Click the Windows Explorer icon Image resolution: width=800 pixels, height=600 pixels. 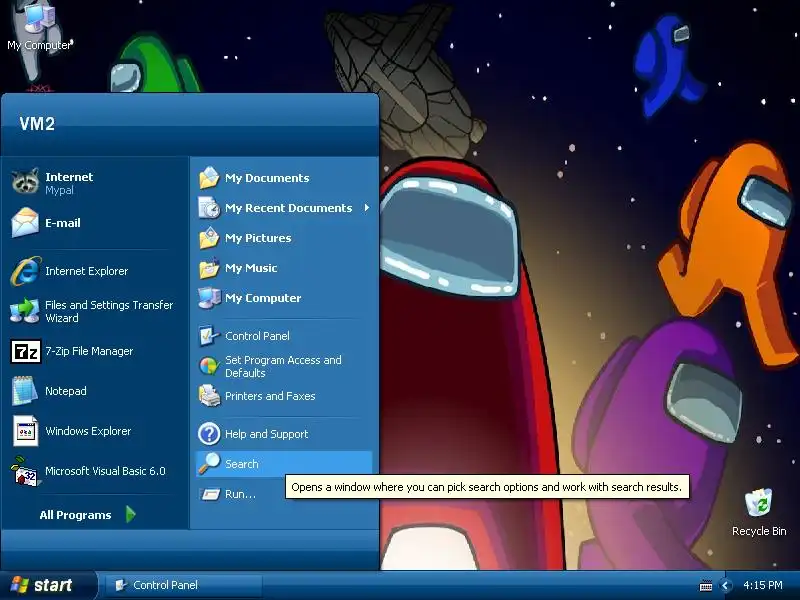25,431
